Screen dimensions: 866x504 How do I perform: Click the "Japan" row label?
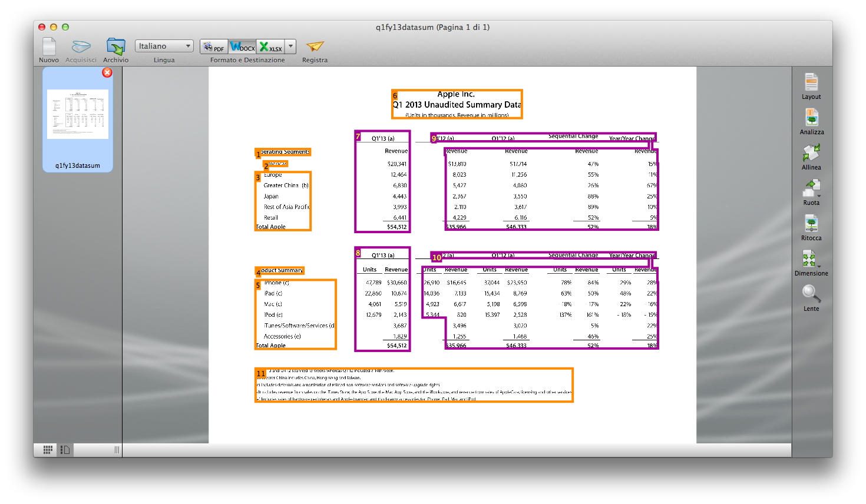pyautogui.click(x=271, y=197)
